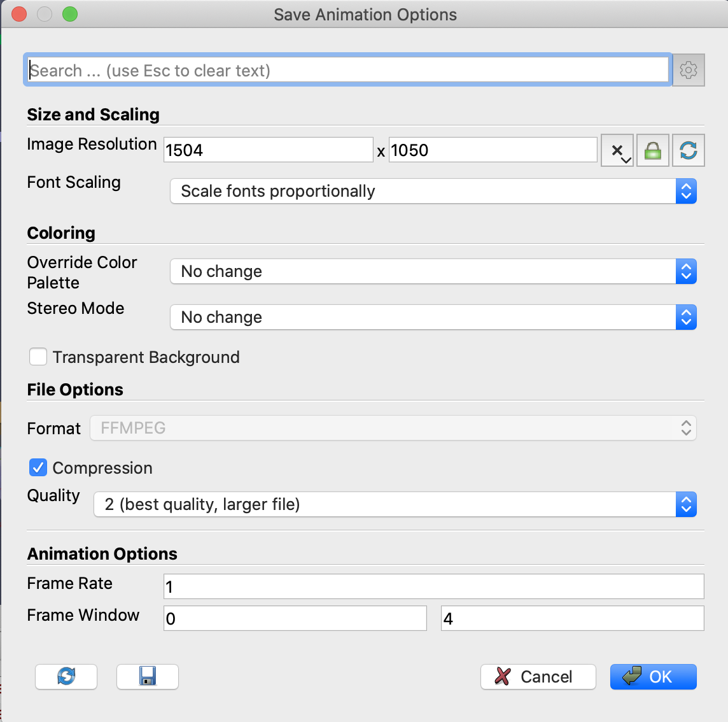
Task: Open the resolution presets X button
Action: click(x=617, y=151)
